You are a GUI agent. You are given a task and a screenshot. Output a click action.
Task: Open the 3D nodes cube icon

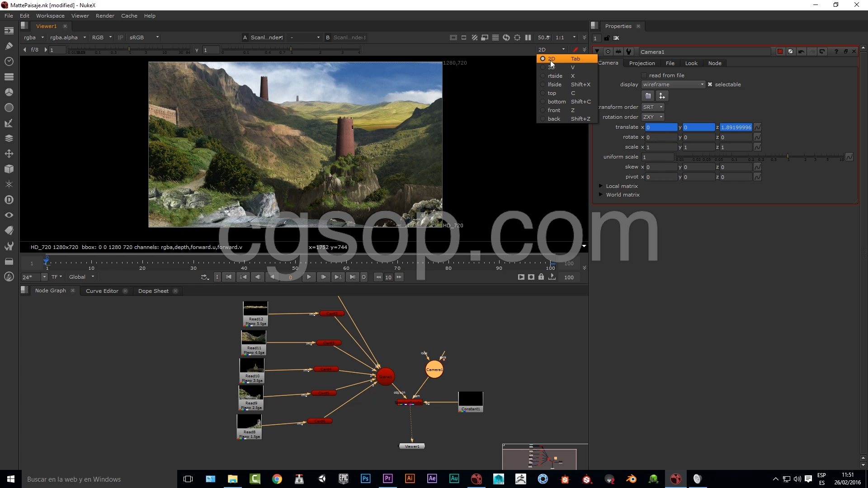pos(9,169)
